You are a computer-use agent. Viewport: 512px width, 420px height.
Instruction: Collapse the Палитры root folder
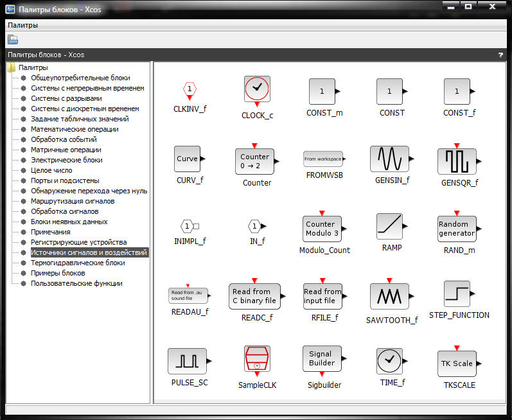[12, 67]
